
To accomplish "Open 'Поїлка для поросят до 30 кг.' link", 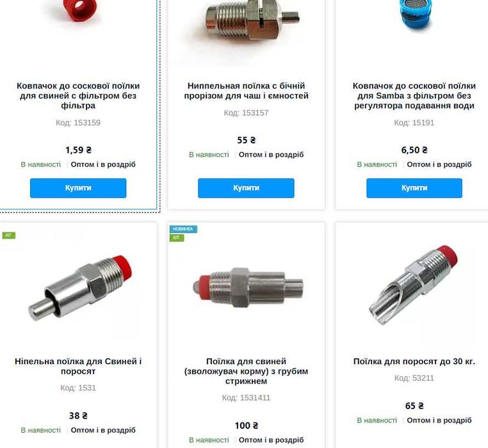I will point(414,362).
